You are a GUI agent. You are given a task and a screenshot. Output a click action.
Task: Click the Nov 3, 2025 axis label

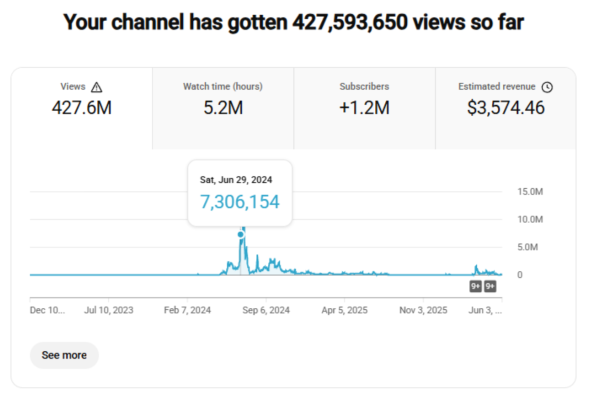pyautogui.click(x=423, y=310)
